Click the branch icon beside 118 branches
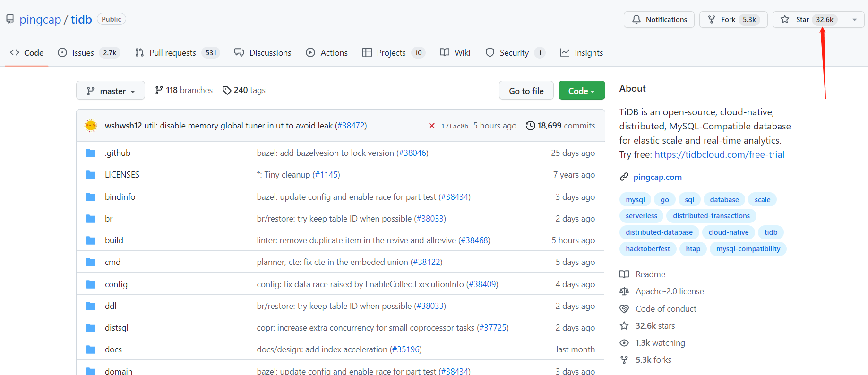This screenshot has width=868, height=375. coord(159,90)
